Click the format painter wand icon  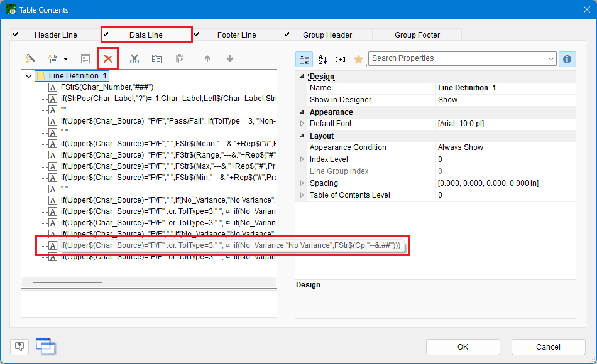click(30, 58)
